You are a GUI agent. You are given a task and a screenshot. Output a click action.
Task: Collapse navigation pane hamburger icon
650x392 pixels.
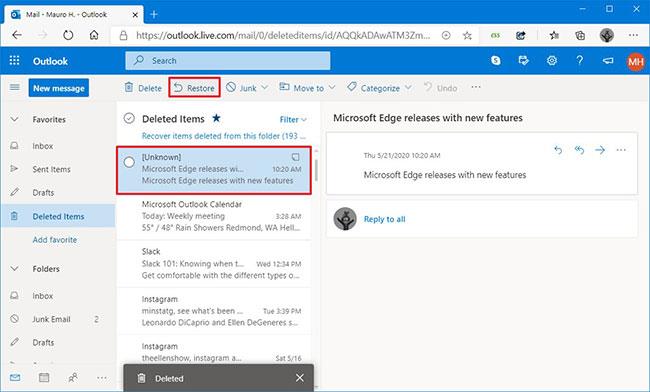15,87
